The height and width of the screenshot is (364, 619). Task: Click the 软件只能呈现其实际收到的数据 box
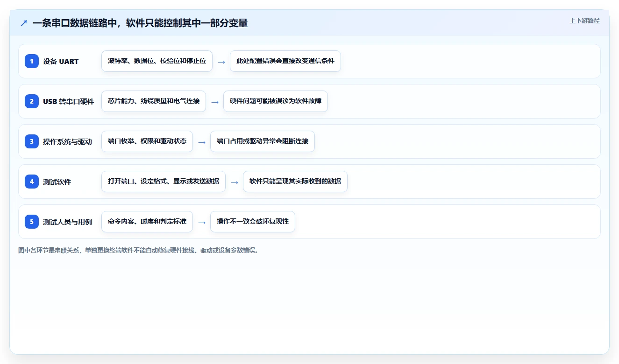coord(295,182)
